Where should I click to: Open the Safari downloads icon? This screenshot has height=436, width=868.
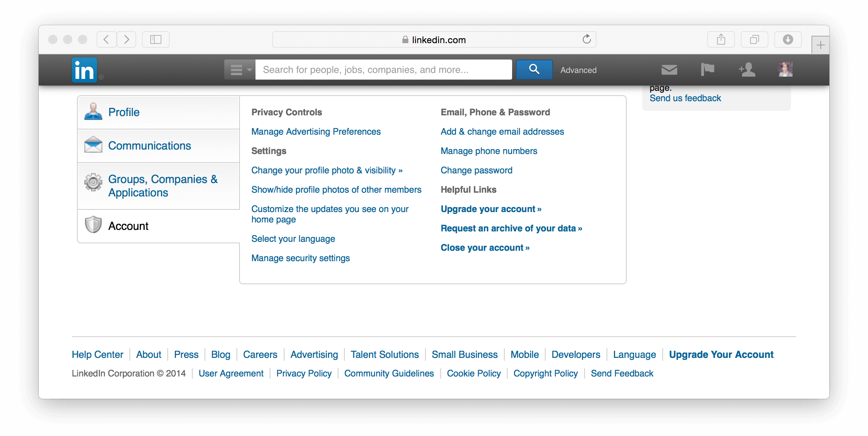[788, 39]
